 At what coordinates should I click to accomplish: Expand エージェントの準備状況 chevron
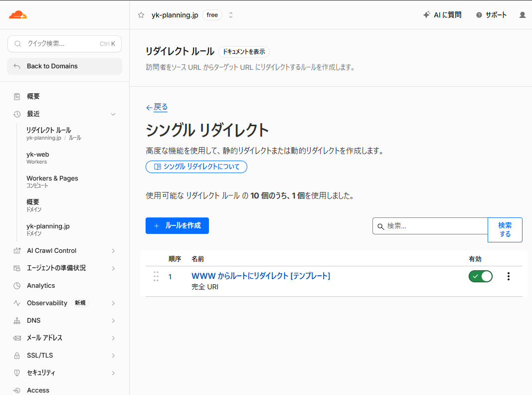(x=113, y=268)
